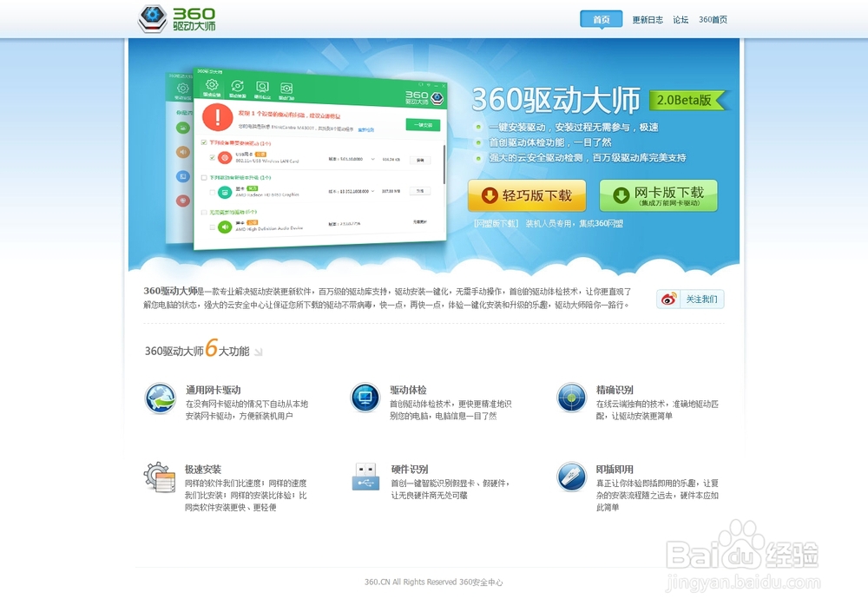
Task: Click the 2.0Beta版 green ribbon badge
Action: coord(689,100)
